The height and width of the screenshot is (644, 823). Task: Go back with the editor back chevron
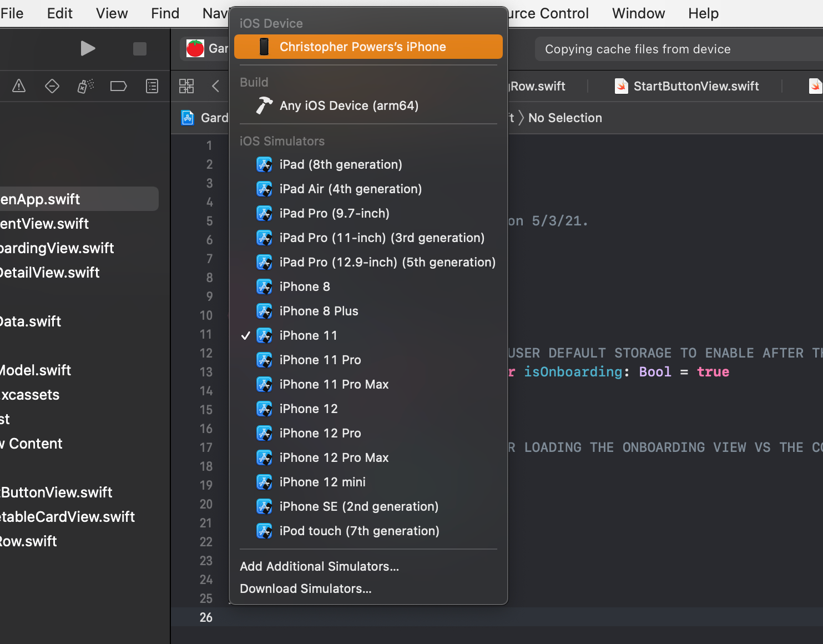(216, 86)
